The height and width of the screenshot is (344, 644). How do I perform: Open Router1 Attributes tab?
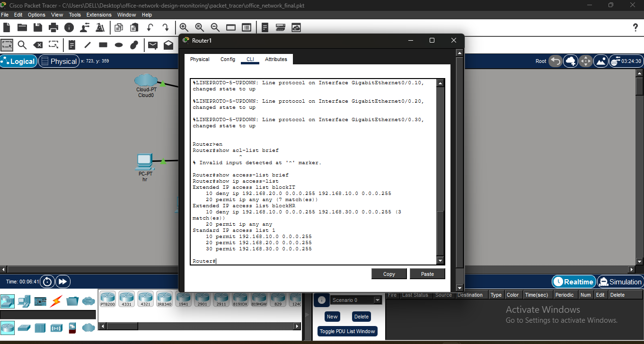[x=276, y=59]
